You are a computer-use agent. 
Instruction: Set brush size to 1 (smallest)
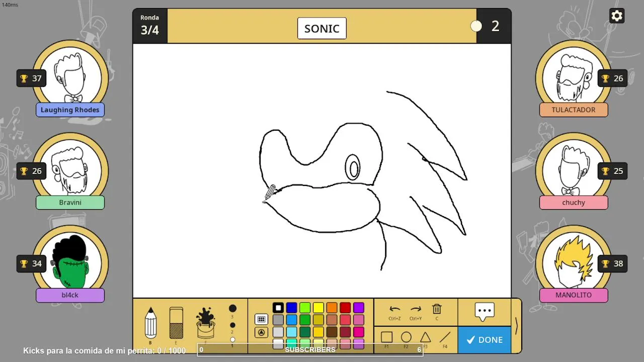pyautogui.click(x=232, y=340)
